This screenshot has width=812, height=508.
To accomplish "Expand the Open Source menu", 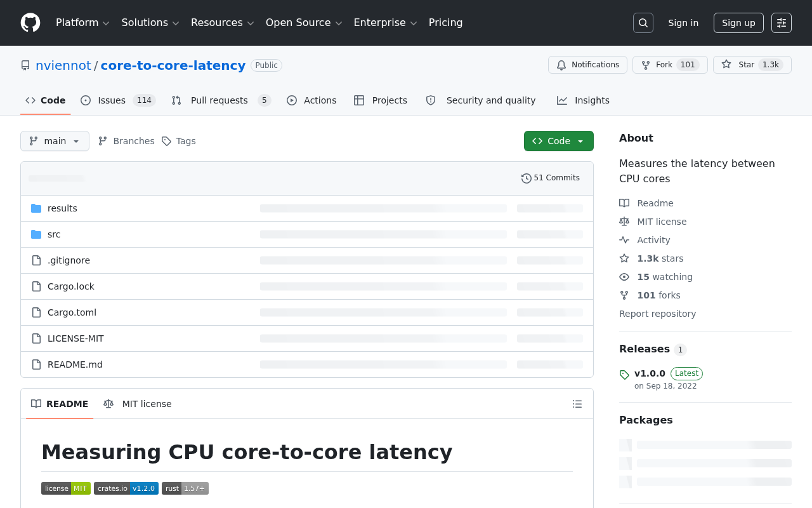I will point(304,23).
